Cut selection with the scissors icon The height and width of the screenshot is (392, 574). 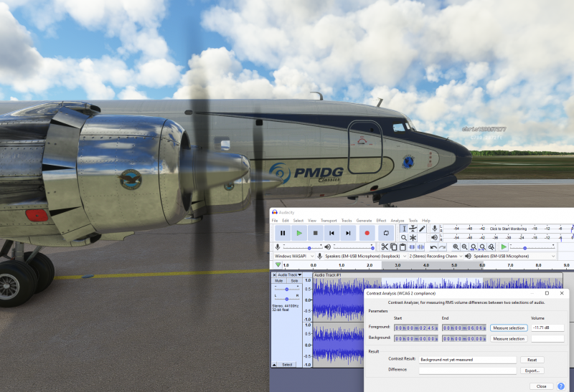click(385, 247)
